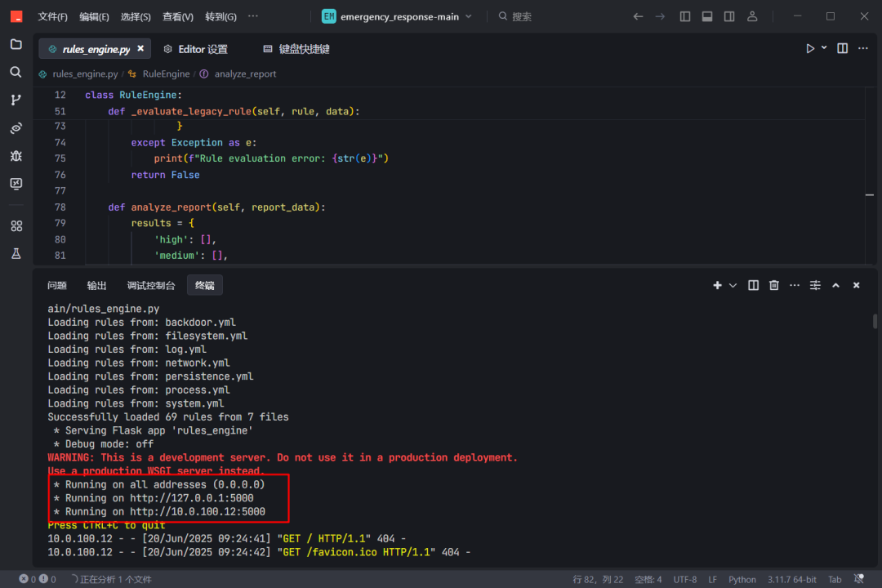This screenshot has height=588, width=882.
Task: Switch to Editor 设置 tab
Action: 196,50
